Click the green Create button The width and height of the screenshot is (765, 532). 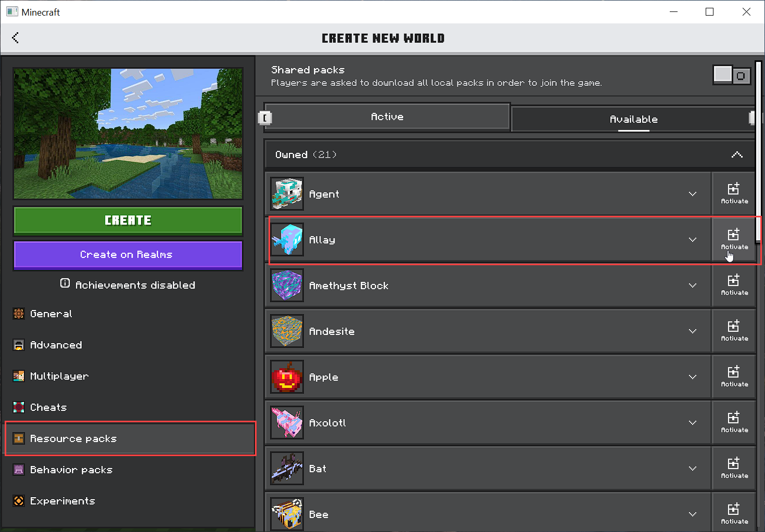pyautogui.click(x=128, y=220)
